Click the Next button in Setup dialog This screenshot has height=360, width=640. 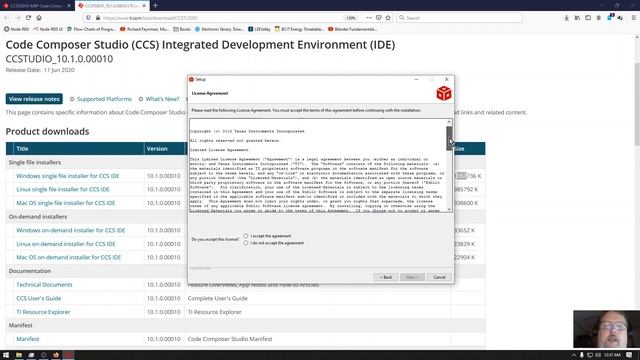click(412, 277)
